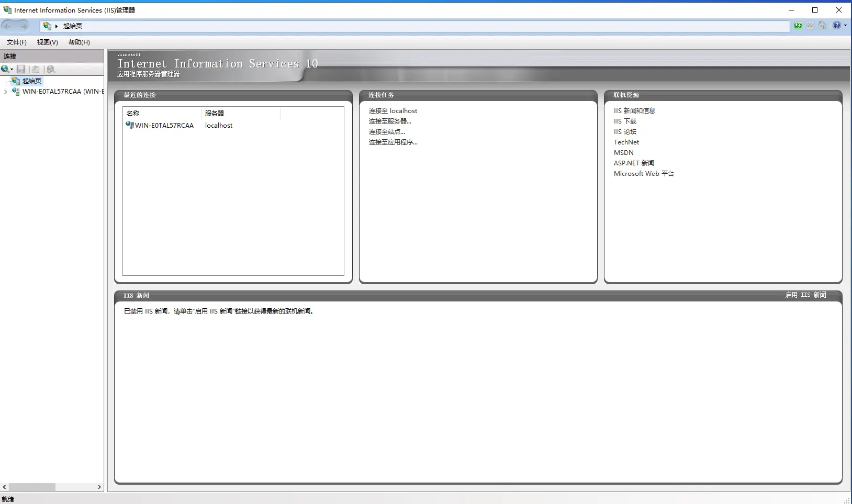Click the Home icon in address bar
This screenshot has width=852, height=504.
pos(822,25)
